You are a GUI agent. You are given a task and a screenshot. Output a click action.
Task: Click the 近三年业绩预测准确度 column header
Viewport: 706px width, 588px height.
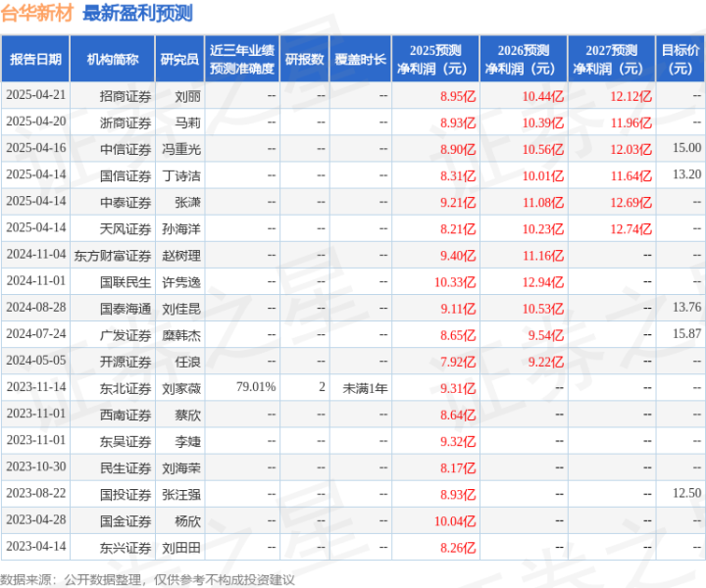pyautogui.click(x=242, y=60)
